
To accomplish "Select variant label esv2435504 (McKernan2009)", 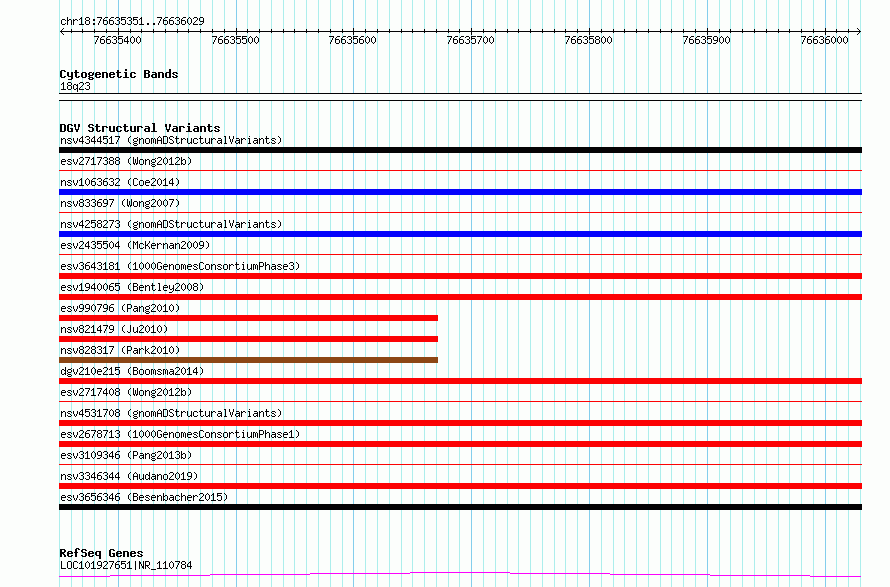I will tap(135, 245).
